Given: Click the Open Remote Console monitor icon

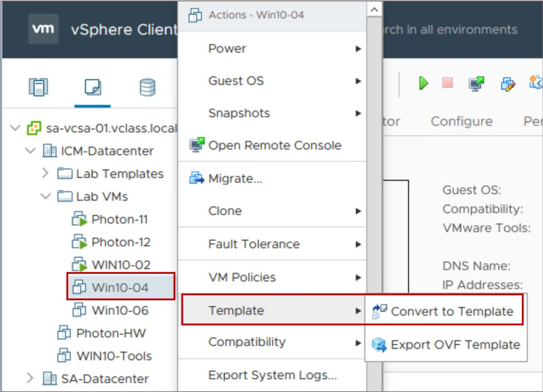Looking at the screenshot, I should click(x=197, y=145).
